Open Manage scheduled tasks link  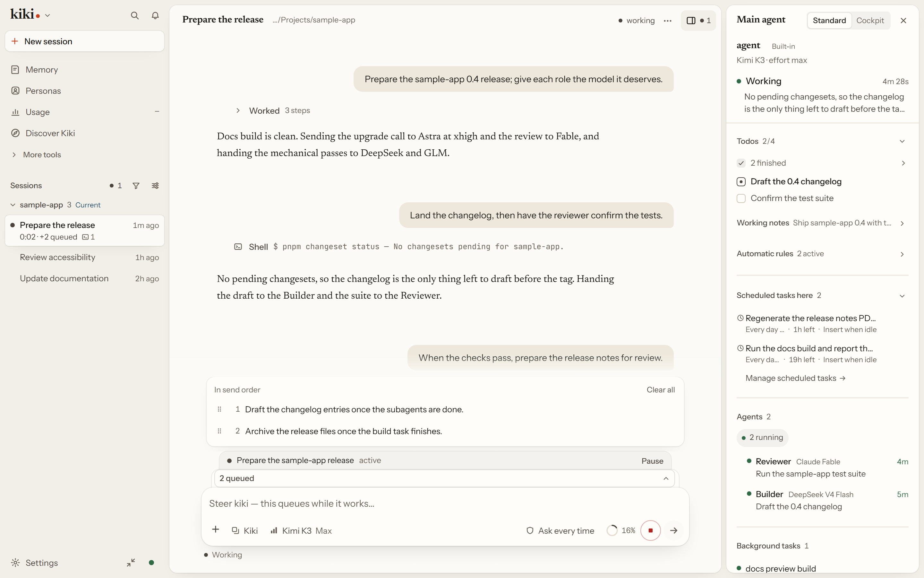(795, 378)
